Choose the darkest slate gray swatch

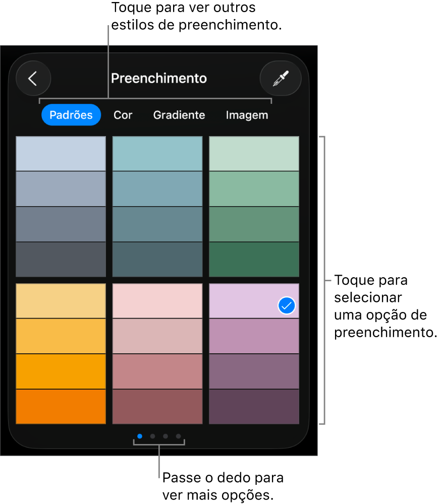pos(61,259)
